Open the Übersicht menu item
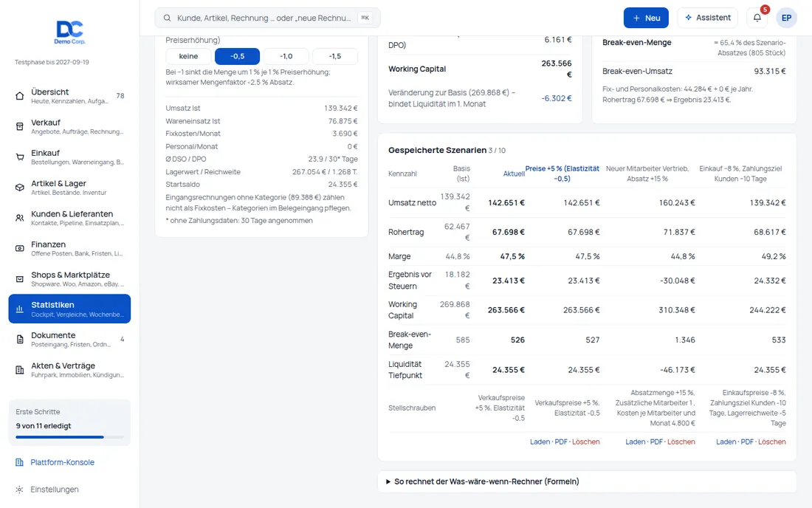 69,96
